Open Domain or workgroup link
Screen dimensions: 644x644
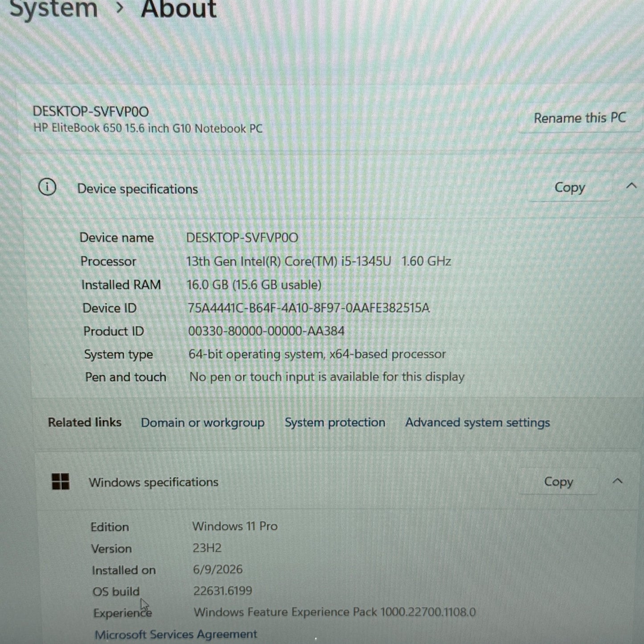click(x=203, y=422)
